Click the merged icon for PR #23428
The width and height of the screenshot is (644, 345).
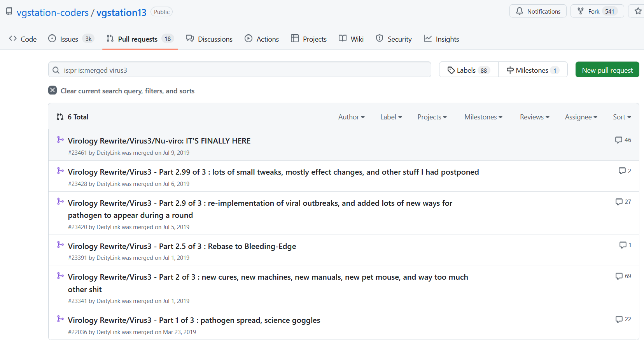60,170
